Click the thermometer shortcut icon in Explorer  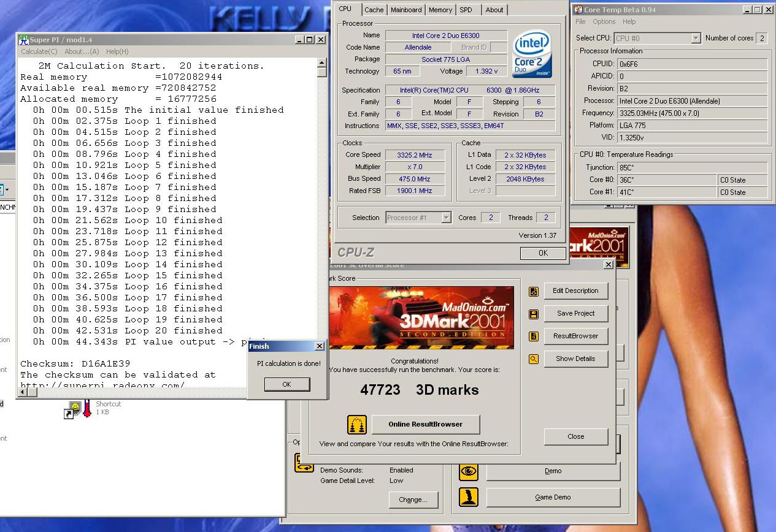tap(87, 409)
